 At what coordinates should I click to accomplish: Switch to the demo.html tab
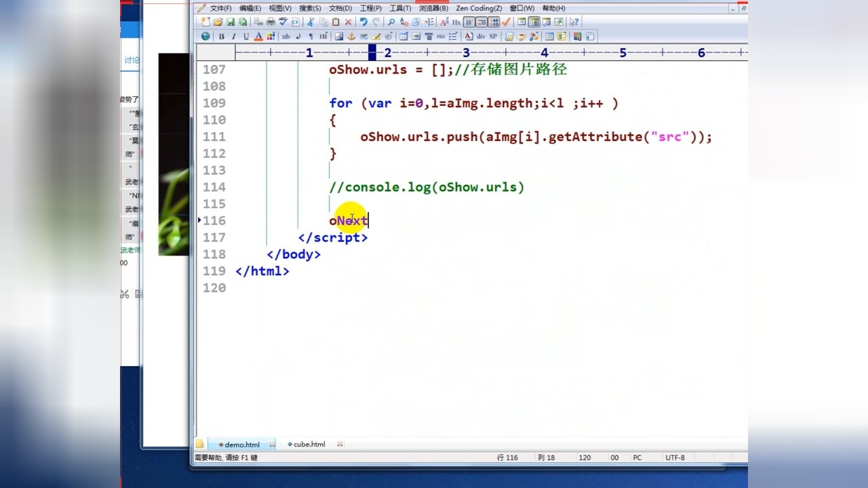pos(241,445)
